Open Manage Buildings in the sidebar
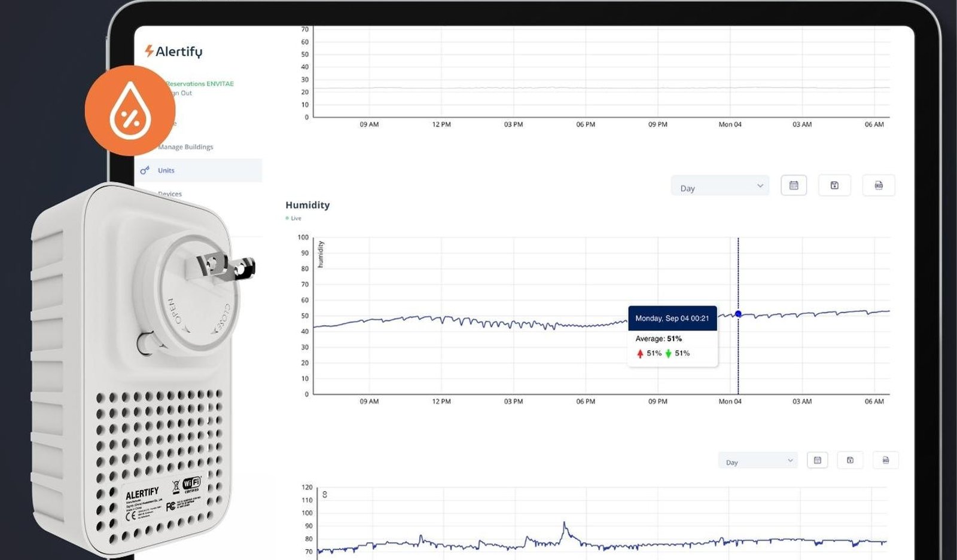This screenshot has height=560, width=957. pos(185,147)
